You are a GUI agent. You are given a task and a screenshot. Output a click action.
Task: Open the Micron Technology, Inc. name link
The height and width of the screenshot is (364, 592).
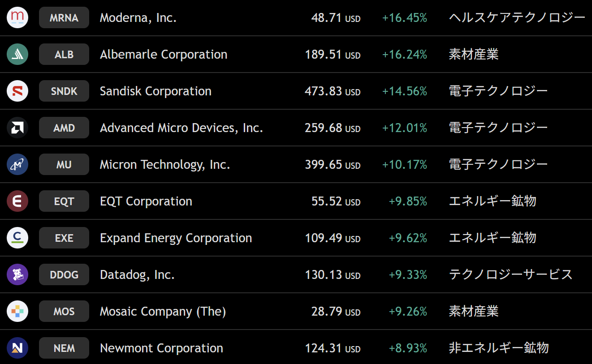pos(165,165)
